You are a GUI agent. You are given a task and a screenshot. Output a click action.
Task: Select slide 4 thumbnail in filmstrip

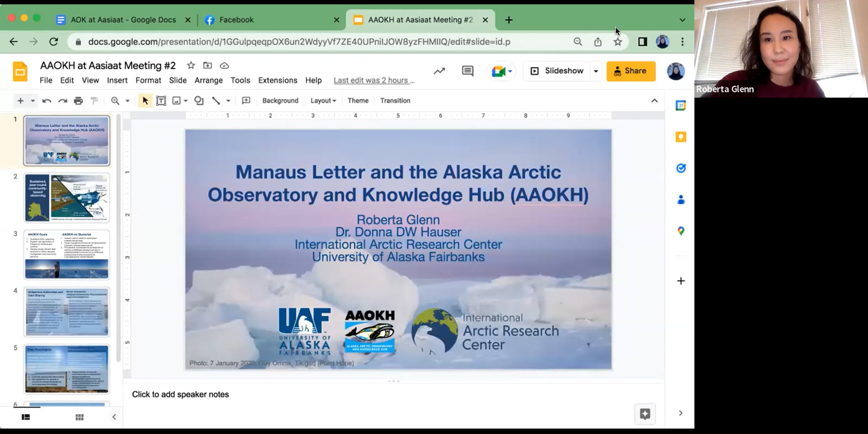point(67,312)
